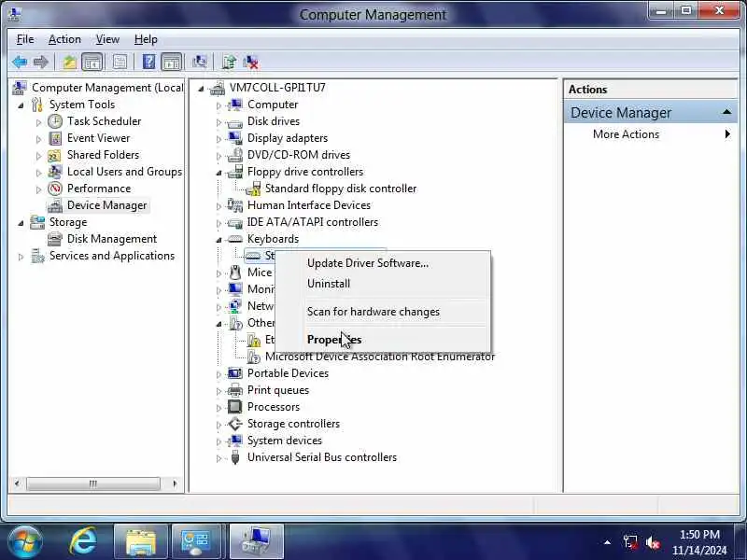
Task: Collapse the Floppy drive controllers category
Action: click(218, 173)
